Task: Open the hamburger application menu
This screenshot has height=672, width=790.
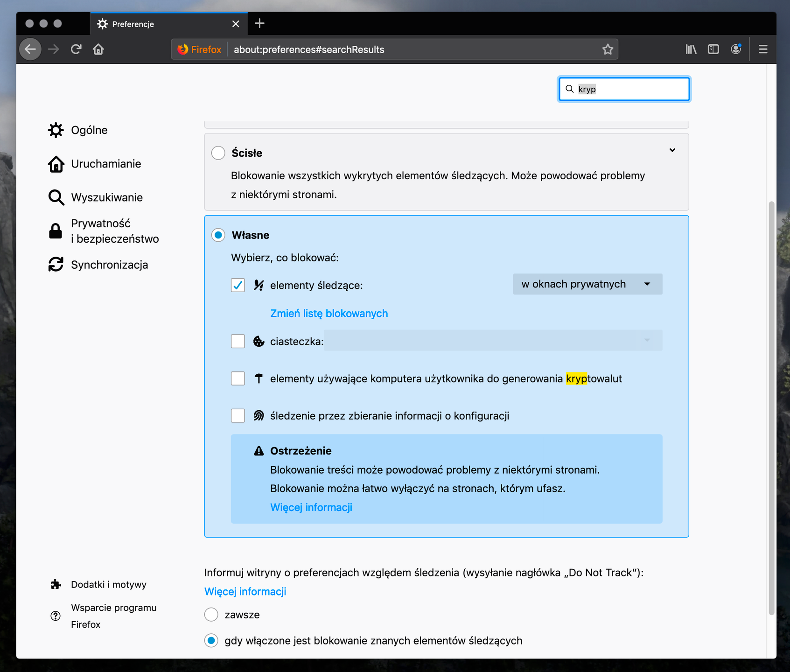Action: pos(763,49)
